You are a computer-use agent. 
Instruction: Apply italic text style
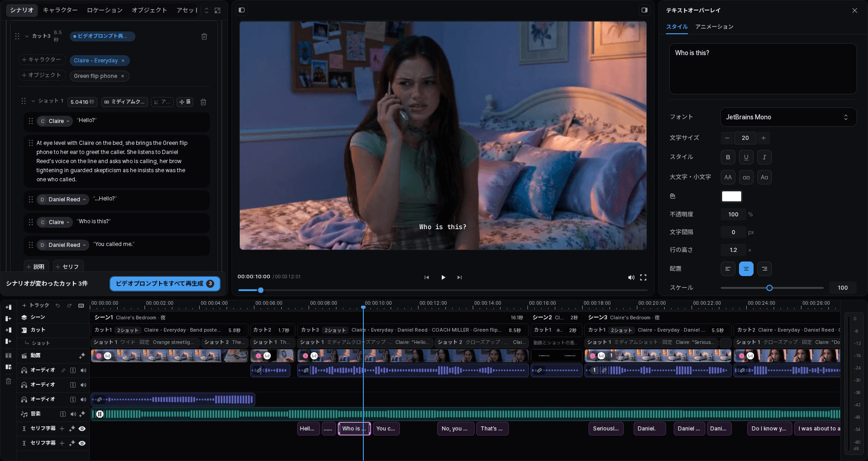[765, 157]
